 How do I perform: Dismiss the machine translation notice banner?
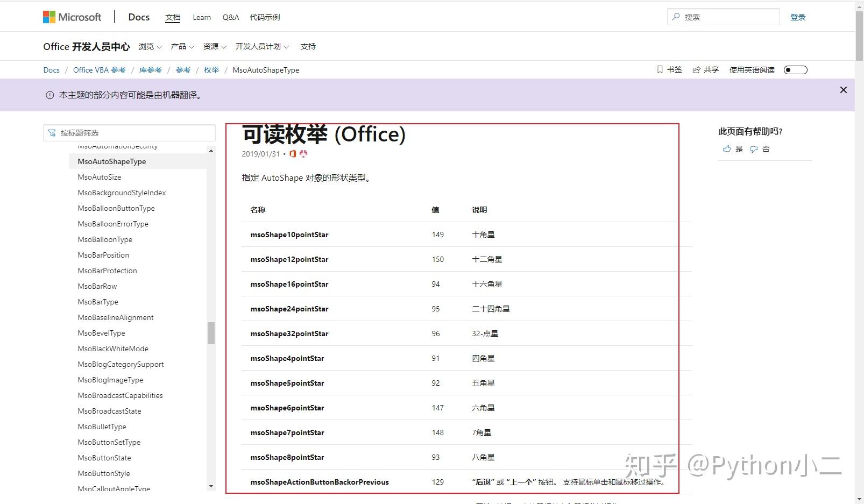pos(842,90)
